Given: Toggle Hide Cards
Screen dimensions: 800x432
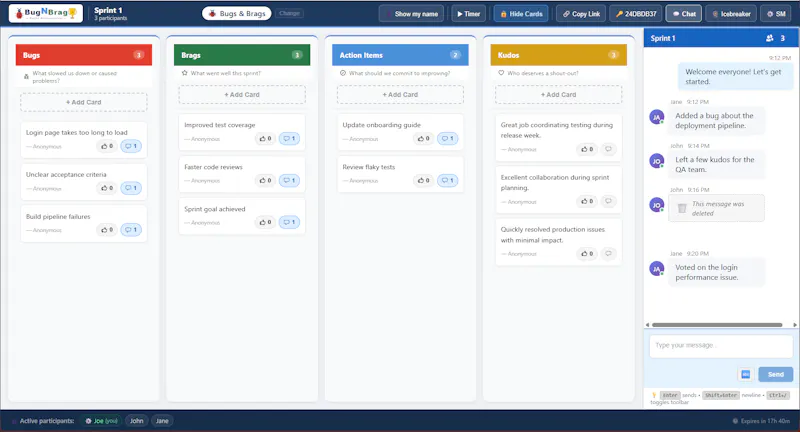Looking at the screenshot, I should pos(521,14).
